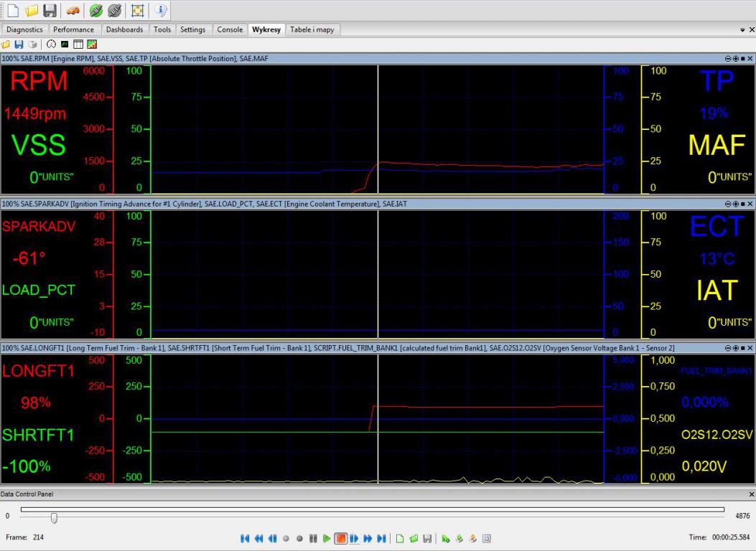Click the black graph chart icon
Image resolution: width=756 pixels, height=551 pixels.
[x=65, y=44]
